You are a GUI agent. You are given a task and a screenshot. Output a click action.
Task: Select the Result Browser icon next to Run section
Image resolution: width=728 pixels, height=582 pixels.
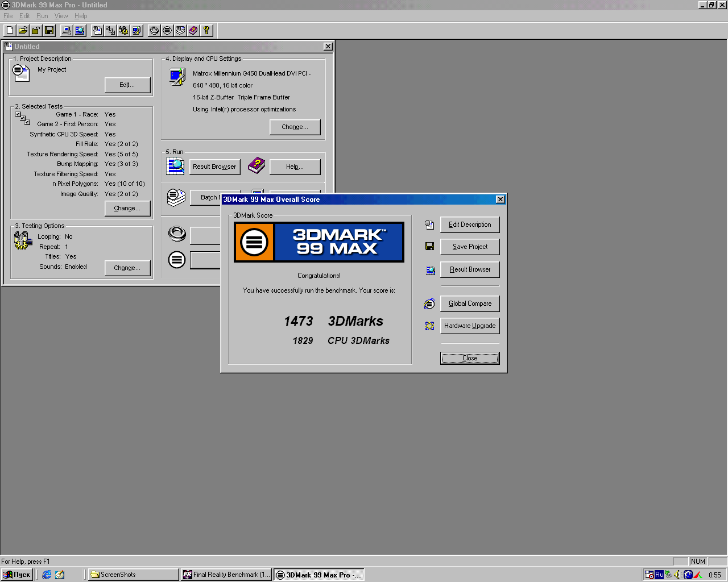pyautogui.click(x=176, y=167)
